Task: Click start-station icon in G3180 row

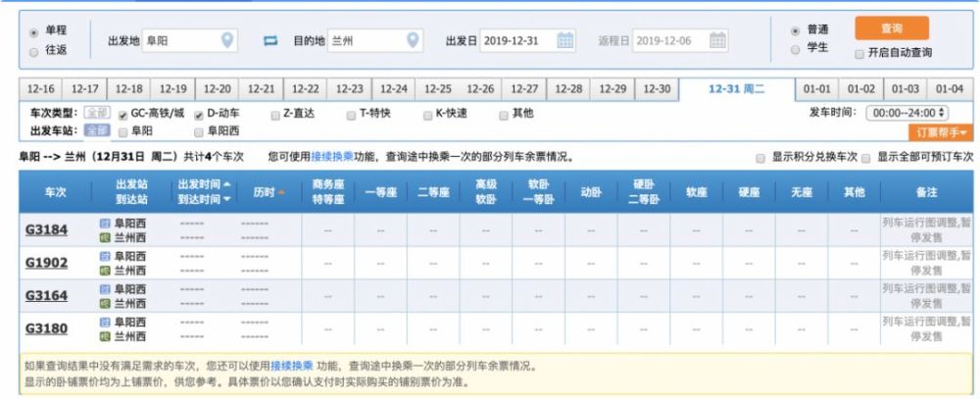Action: pos(105,323)
